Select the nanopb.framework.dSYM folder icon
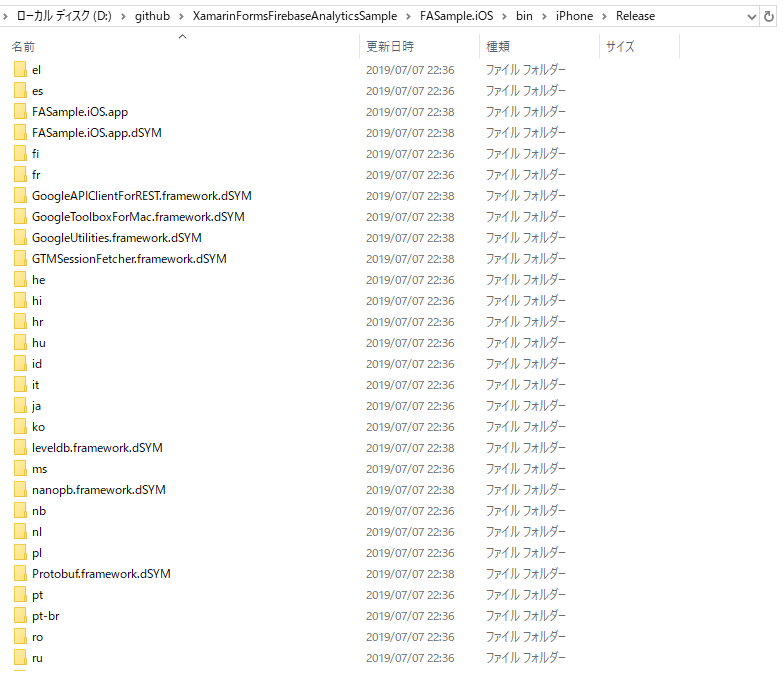The height and width of the screenshot is (679, 784). click(20, 490)
